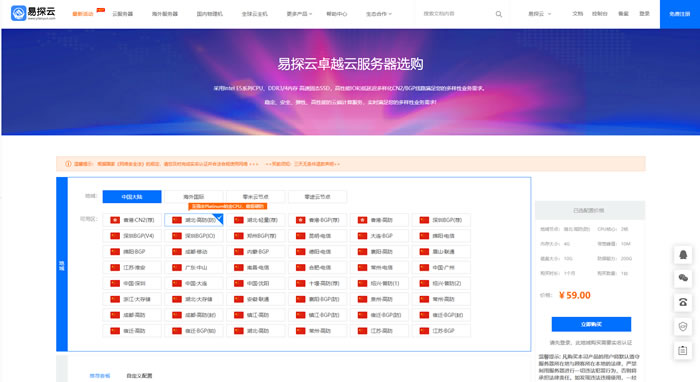Screen dimensions: 700x382
Task: Select the 郑州BGP(荐) availability zone
Action: pos(256,236)
